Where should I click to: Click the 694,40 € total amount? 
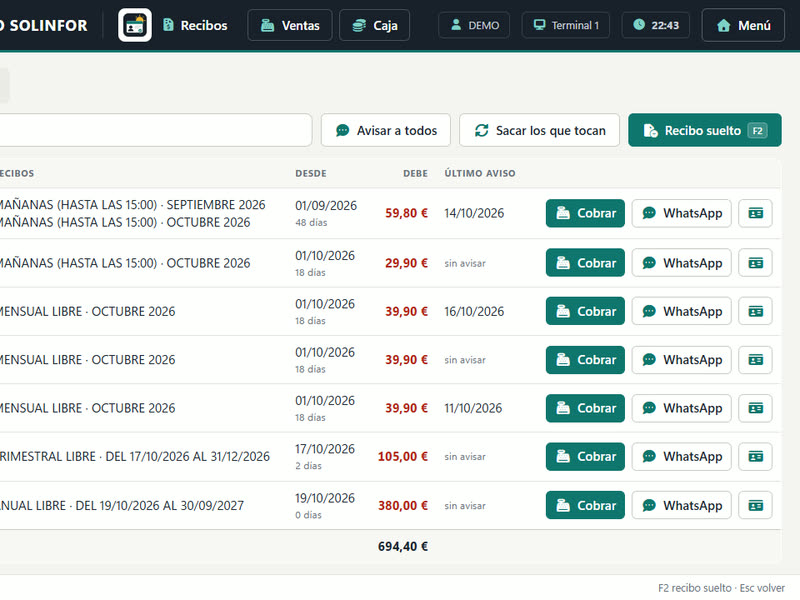pyautogui.click(x=403, y=546)
